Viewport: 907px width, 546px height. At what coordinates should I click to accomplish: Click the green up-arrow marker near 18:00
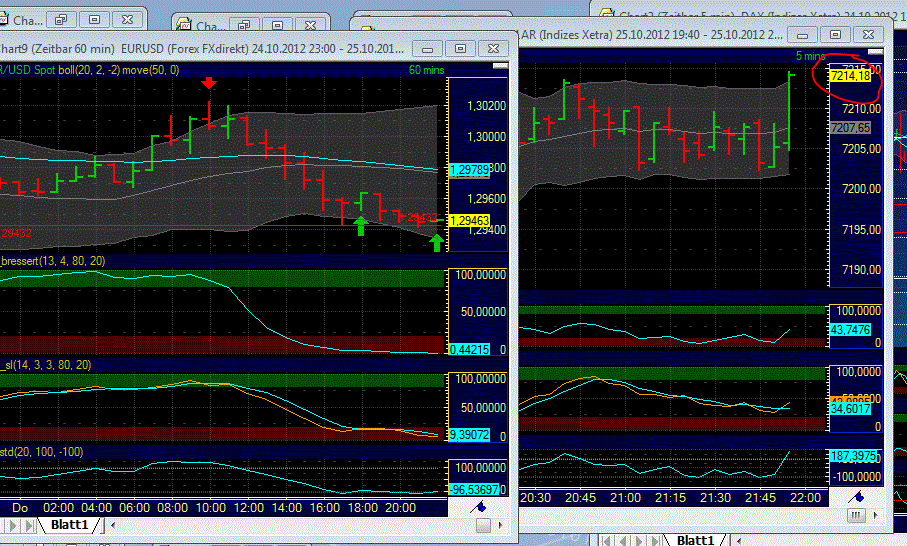360,226
